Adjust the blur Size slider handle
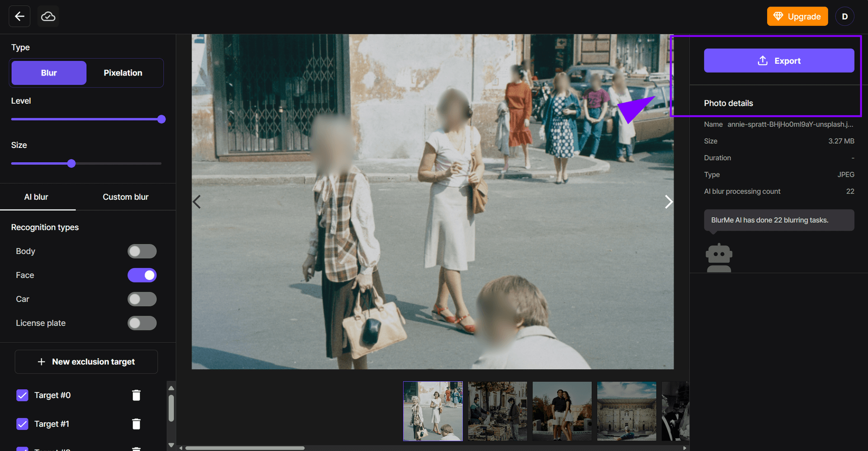 tap(71, 163)
